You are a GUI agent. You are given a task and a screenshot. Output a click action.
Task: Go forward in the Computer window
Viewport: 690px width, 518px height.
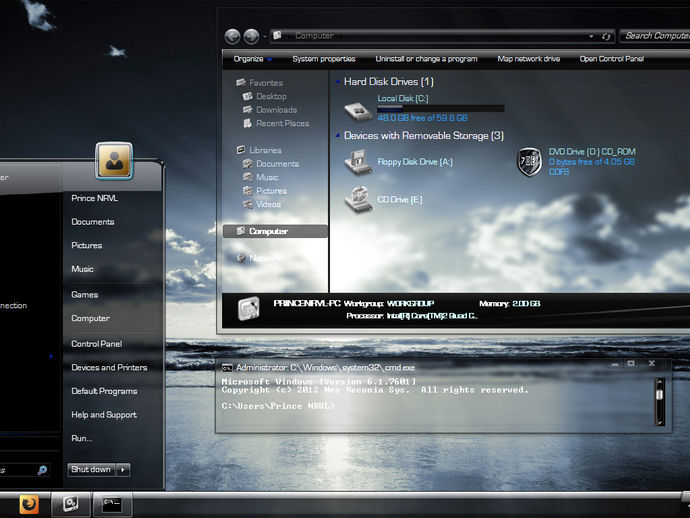point(251,37)
